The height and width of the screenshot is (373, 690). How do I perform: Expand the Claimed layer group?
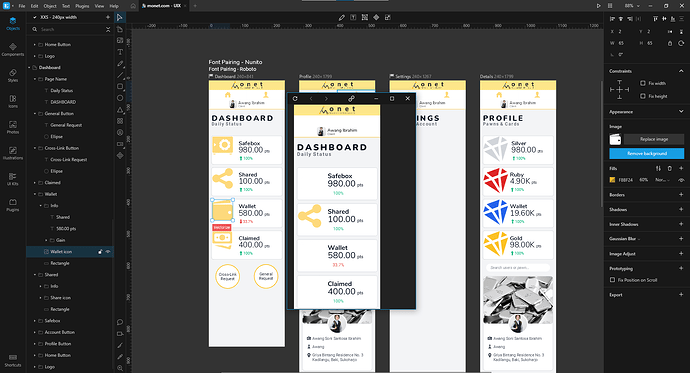[35, 183]
